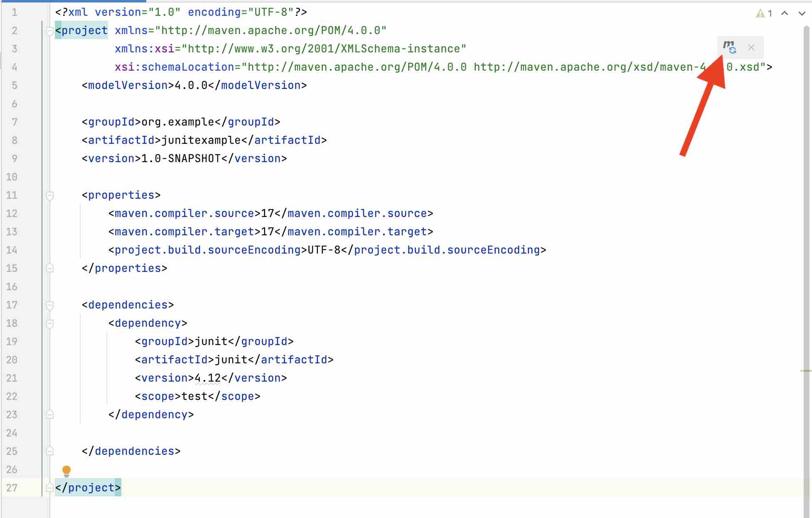The height and width of the screenshot is (518, 812).
Task: Jump to previous problem with up chevron
Action: [x=784, y=13]
